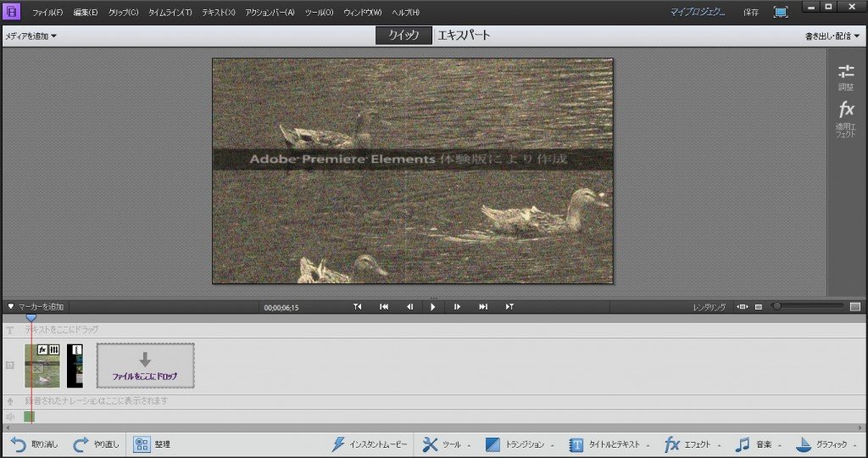This screenshot has height=458, width=868.
Task: Step forward one frame
Action: click(457, 307)
